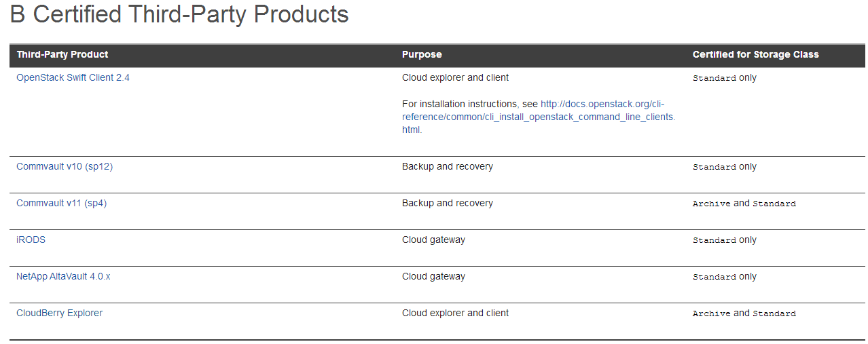Open the iRODS product link

click(31, 240)
